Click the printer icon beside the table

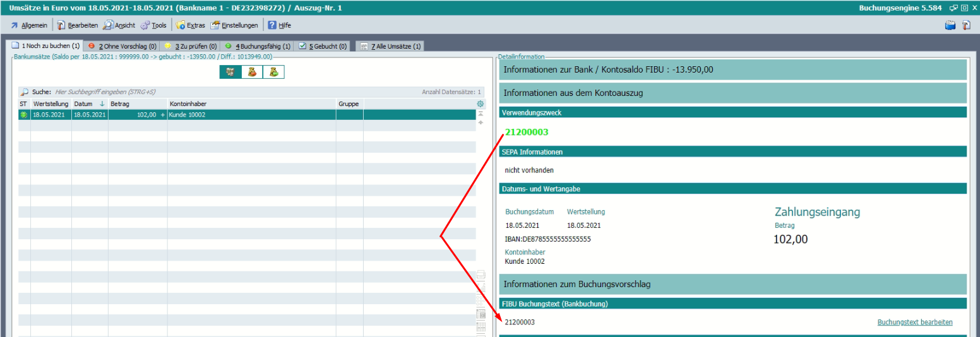coord(481,275)
